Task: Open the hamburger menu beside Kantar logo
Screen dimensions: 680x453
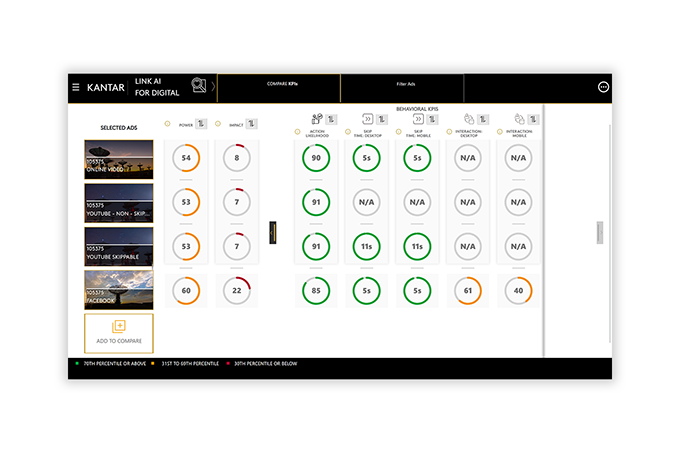Action: click(76, 87)
